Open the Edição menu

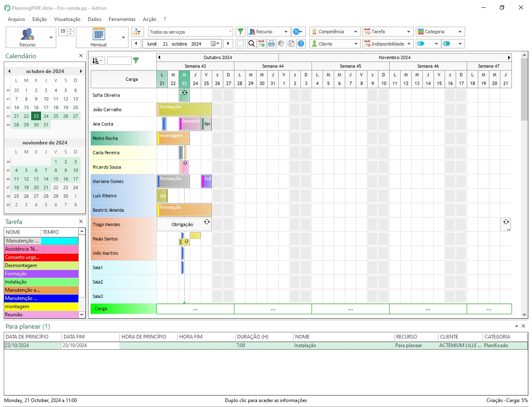39,19
